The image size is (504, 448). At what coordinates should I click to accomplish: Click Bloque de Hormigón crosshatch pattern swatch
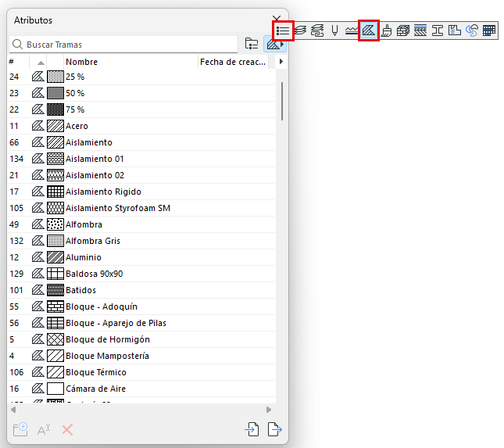coord(55,339)
